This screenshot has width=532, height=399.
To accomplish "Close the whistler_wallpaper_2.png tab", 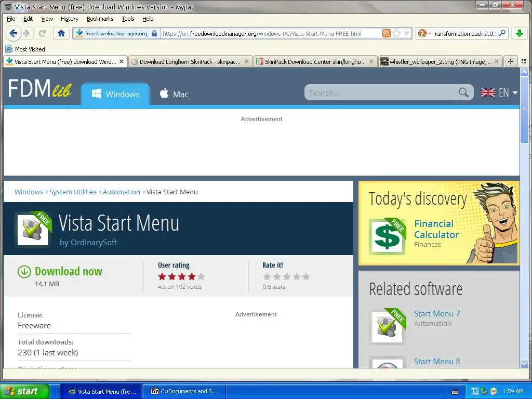I will (497, 61).
